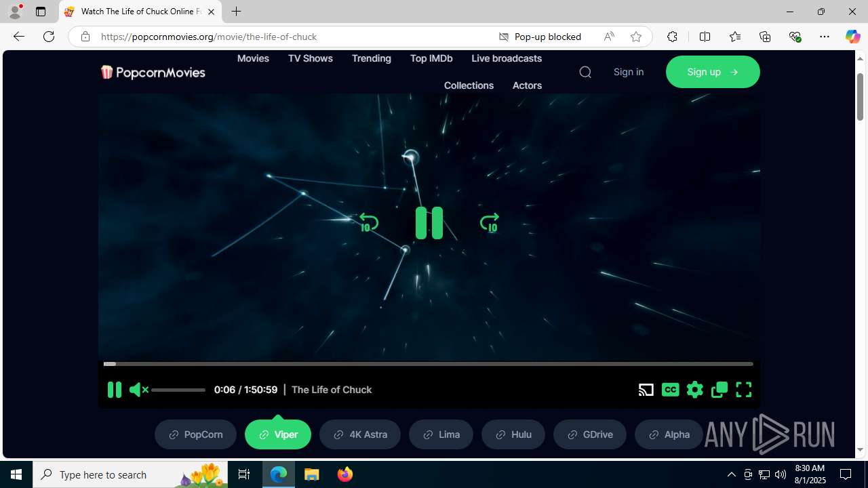Screen dimensions: 868x488
Task: Open a new browser tab
Action: click(236, 12)
